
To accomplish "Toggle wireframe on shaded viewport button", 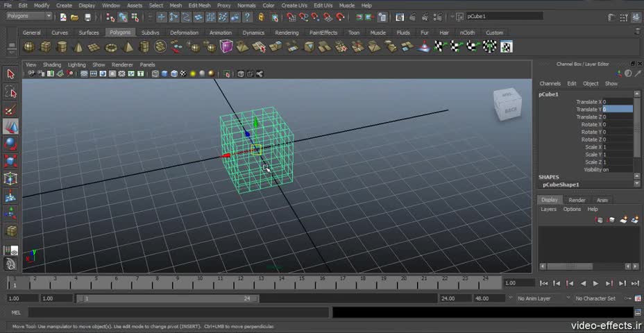I will tap(173, 74).
